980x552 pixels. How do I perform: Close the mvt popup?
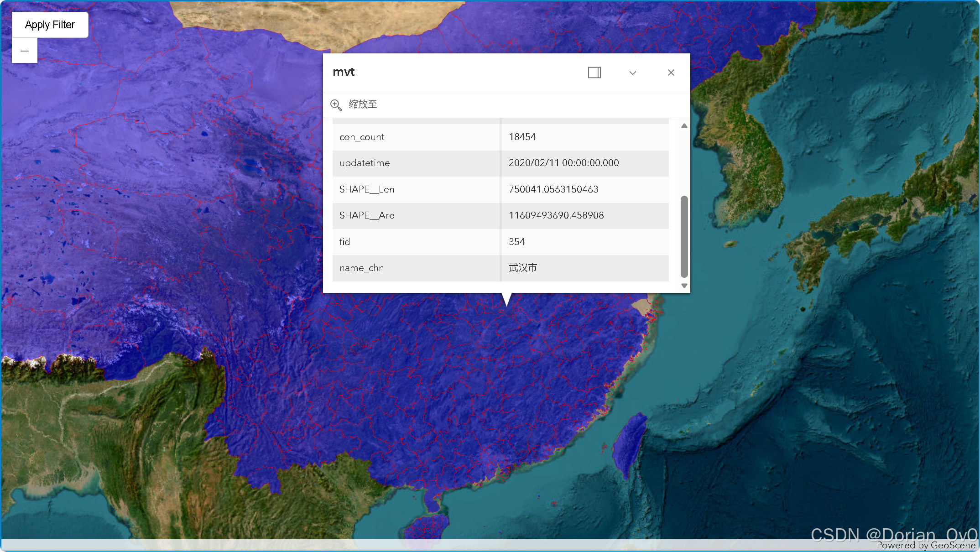(x=671, y=73)
